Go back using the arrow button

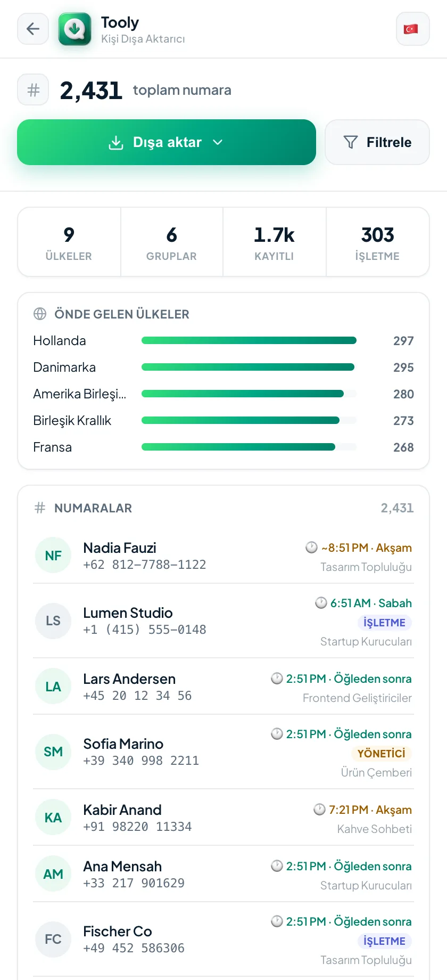click(33, 29)
